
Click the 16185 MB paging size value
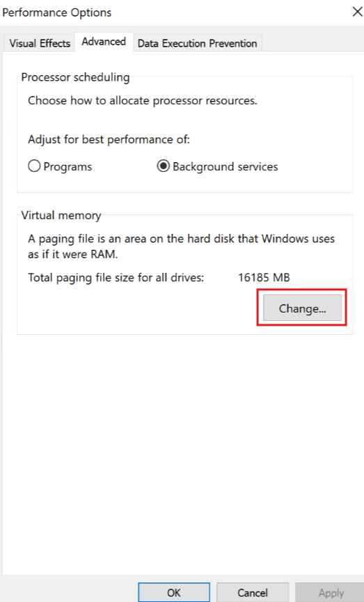click(x=264, y=277)
